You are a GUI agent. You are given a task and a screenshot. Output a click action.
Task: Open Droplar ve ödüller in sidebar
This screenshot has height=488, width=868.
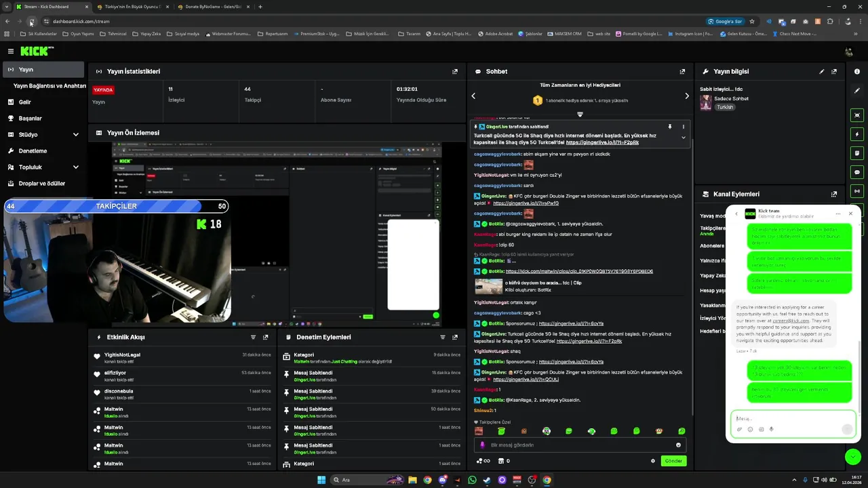[43, 183]
